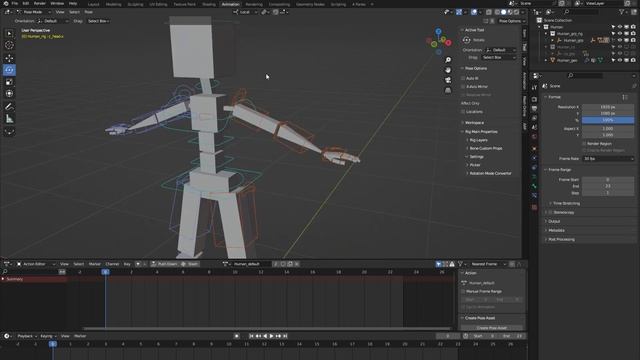The image size is (640, 360).
Task: Enable the X-Axis Mirror checkbox
Action: pyautogui.click(x=463, y=87)
